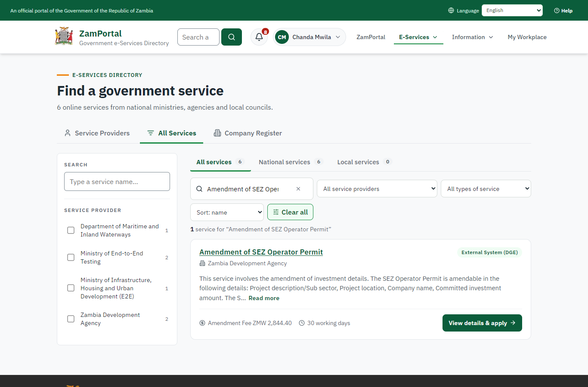The width and height of the screenshot is (588, 387).
Task: Click the CM user avatar
Action: 282,37
